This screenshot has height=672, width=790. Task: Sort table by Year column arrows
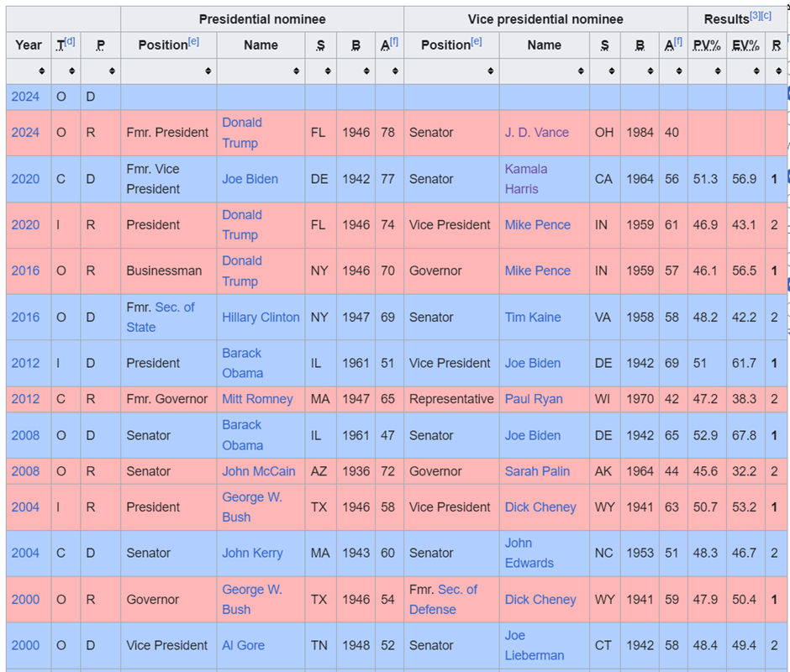point(42,71)
